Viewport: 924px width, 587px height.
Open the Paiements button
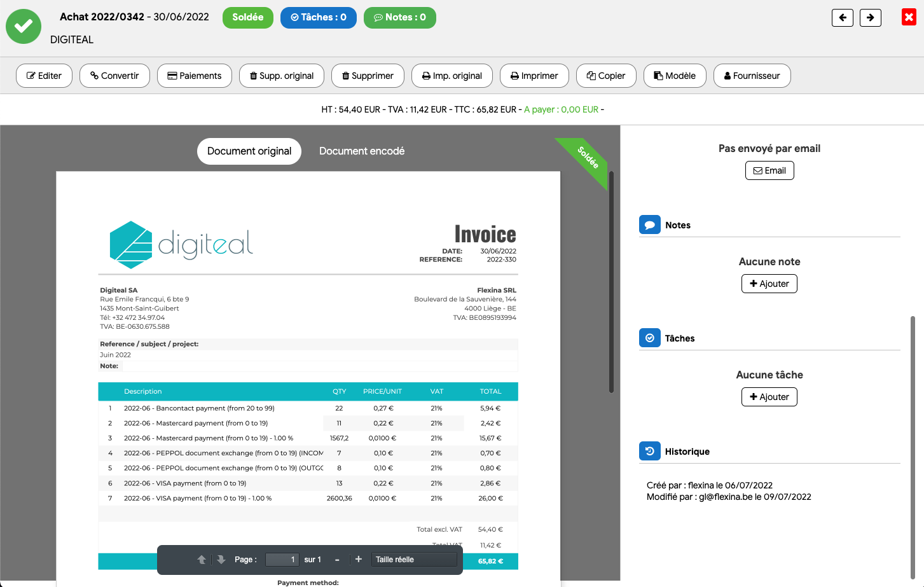click(195, 76)
